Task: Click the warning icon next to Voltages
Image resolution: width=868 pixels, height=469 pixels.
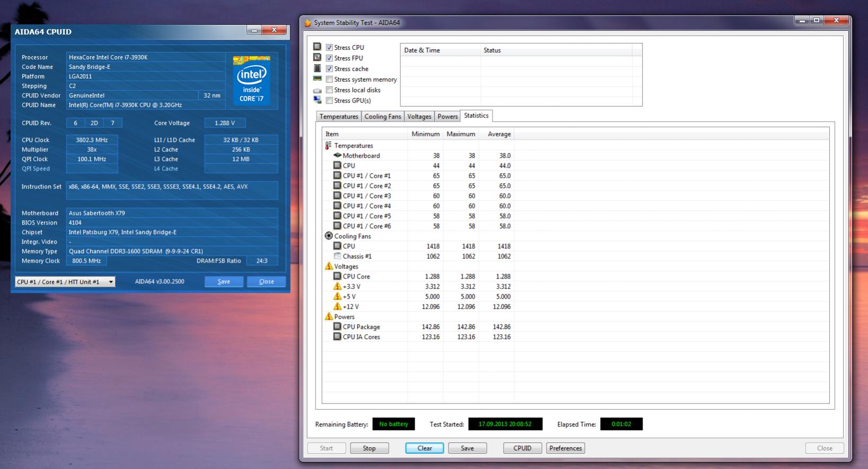Action: click(x=329, y=266)
